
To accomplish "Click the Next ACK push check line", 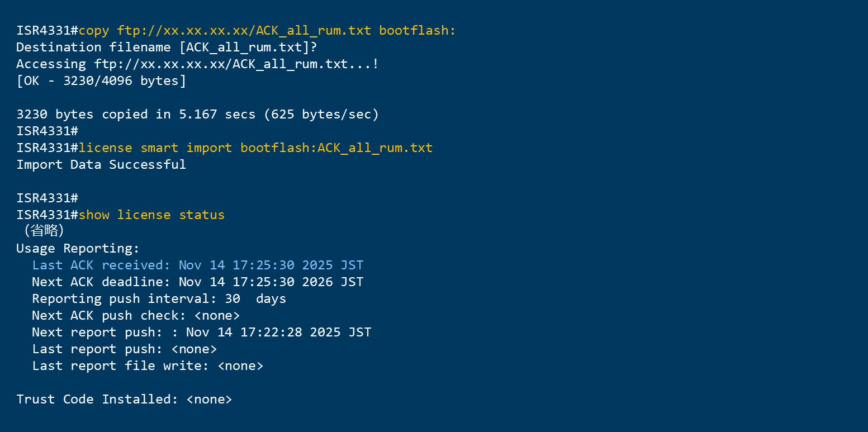I will [x=136, y=315].
